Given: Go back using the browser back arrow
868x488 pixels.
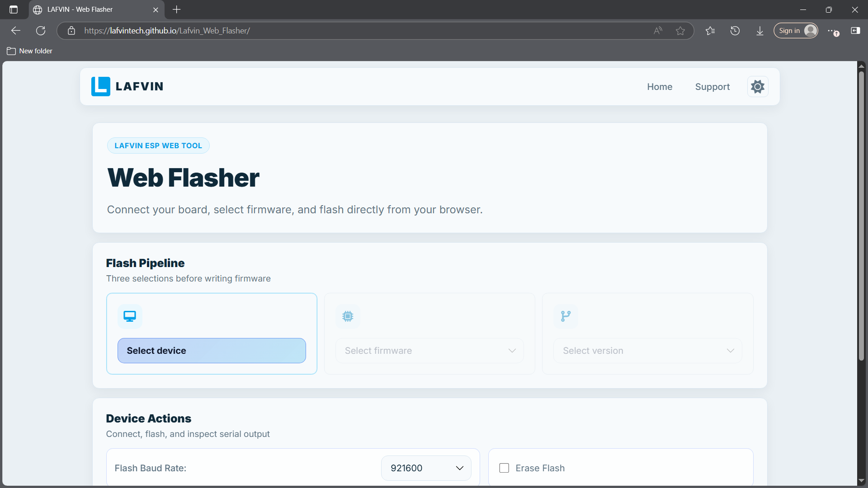Looking at the screenshot, I should (16, 31).
